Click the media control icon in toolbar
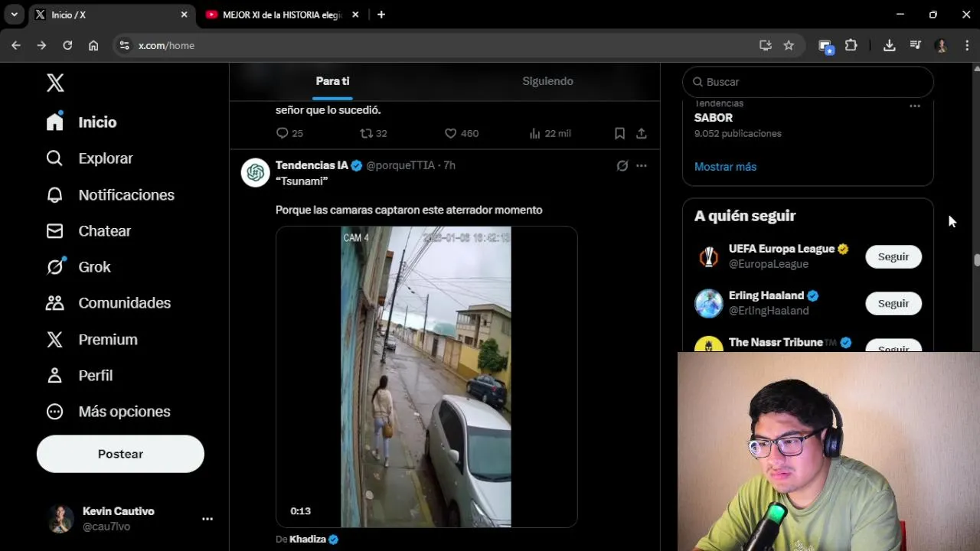The width and height of the screenshot is (980, 551). [x=915, y=45]
